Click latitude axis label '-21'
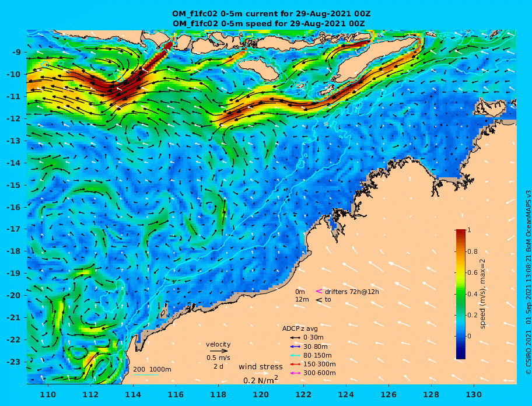Screen dimensions: 532x406 (x=14, y=318)
